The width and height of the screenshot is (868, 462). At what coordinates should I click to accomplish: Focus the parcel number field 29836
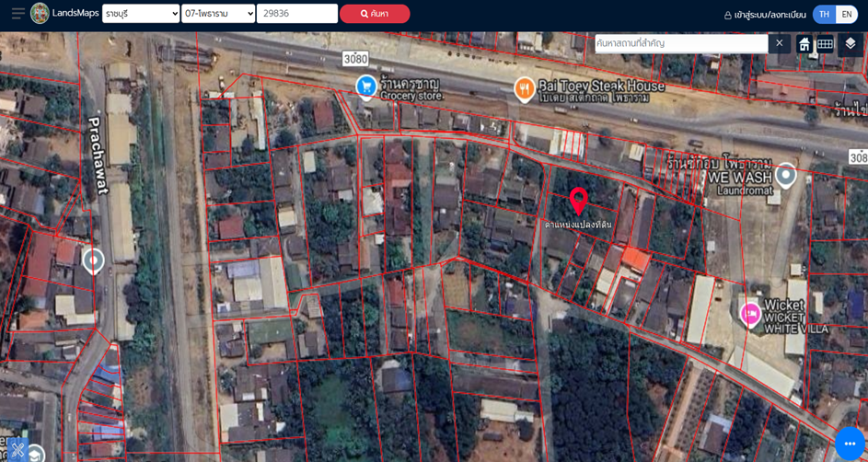[297, 13]
